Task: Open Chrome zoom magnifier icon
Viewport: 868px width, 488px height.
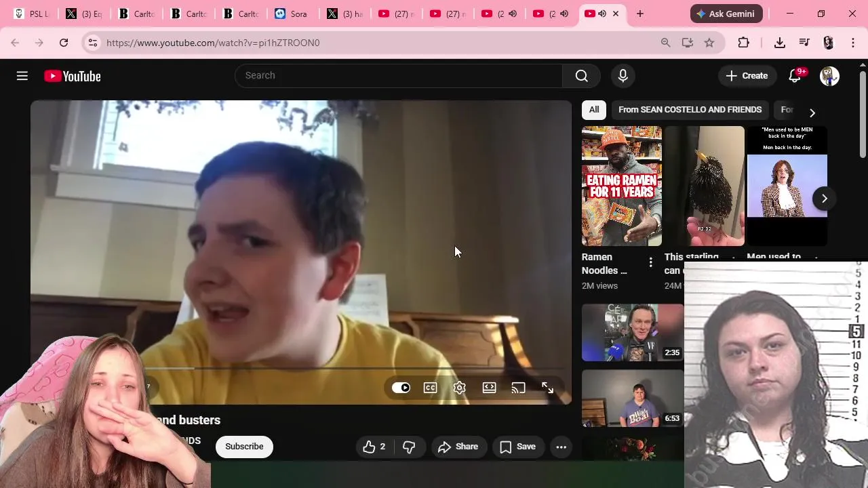Action: click(x=665, y=43)
